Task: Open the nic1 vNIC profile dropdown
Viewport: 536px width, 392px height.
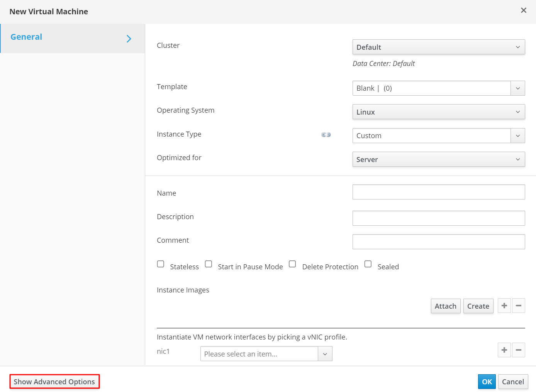Action: pos(325,354)
